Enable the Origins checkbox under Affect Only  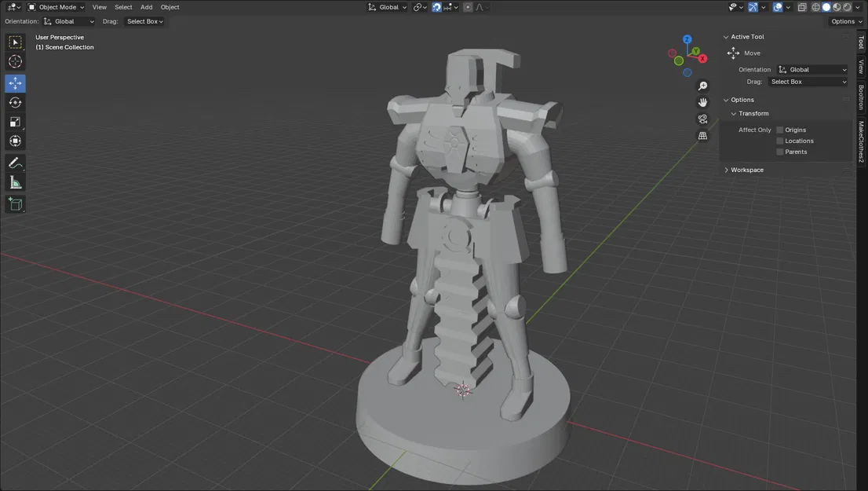(x=779, y=130)
